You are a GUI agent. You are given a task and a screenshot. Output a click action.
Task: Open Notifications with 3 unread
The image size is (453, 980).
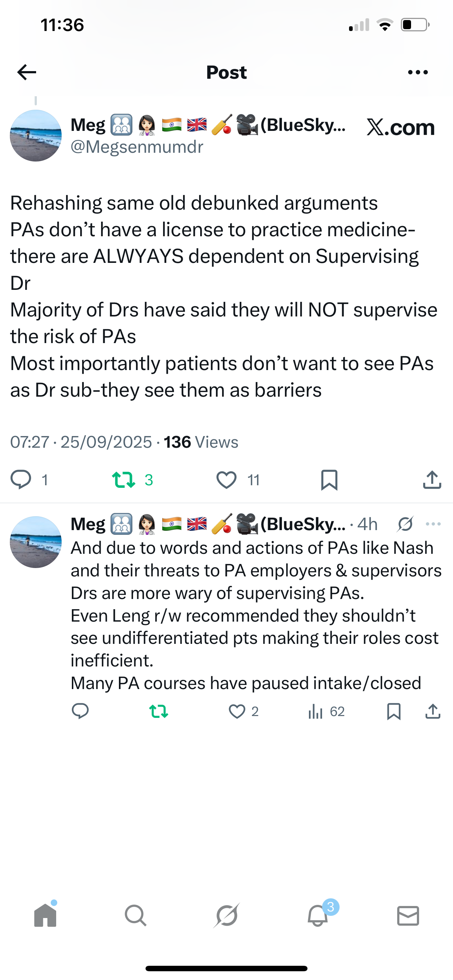pos(318,915)
